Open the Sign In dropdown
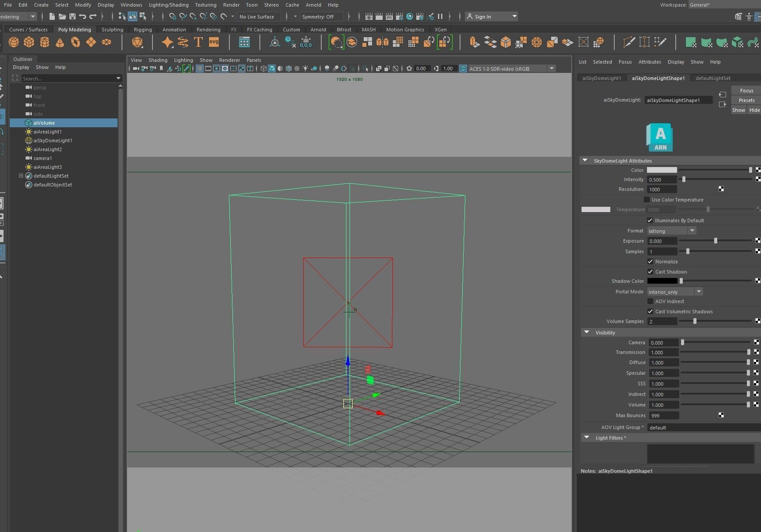 coord(491,17)
